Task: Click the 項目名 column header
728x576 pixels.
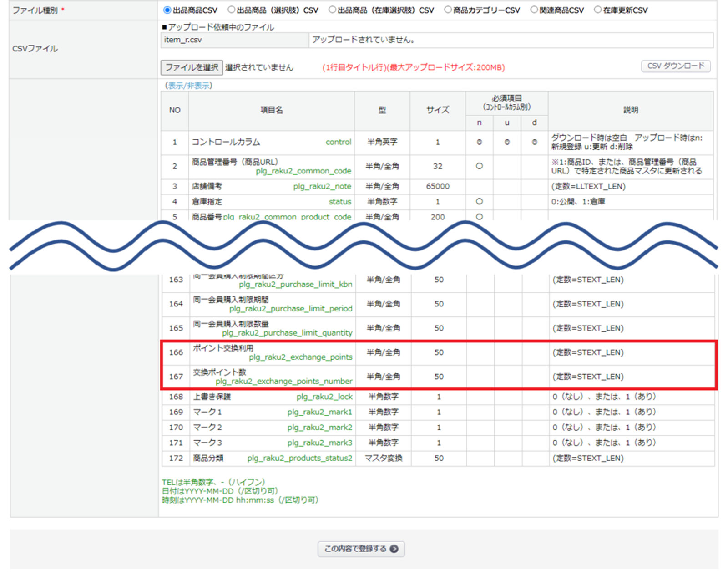Action: click(271, 110)
